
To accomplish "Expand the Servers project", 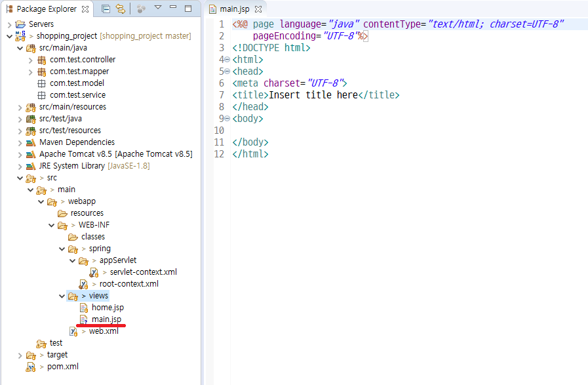I will (9, 25).
